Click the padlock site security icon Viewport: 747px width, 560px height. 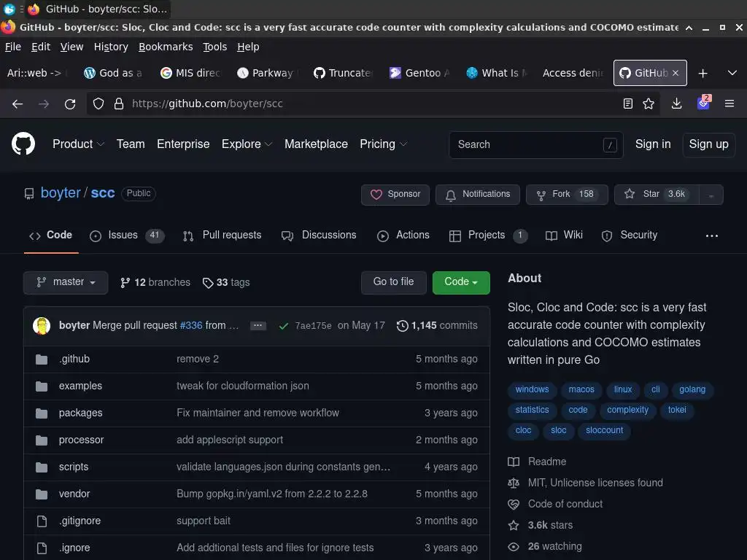[119, 104]
